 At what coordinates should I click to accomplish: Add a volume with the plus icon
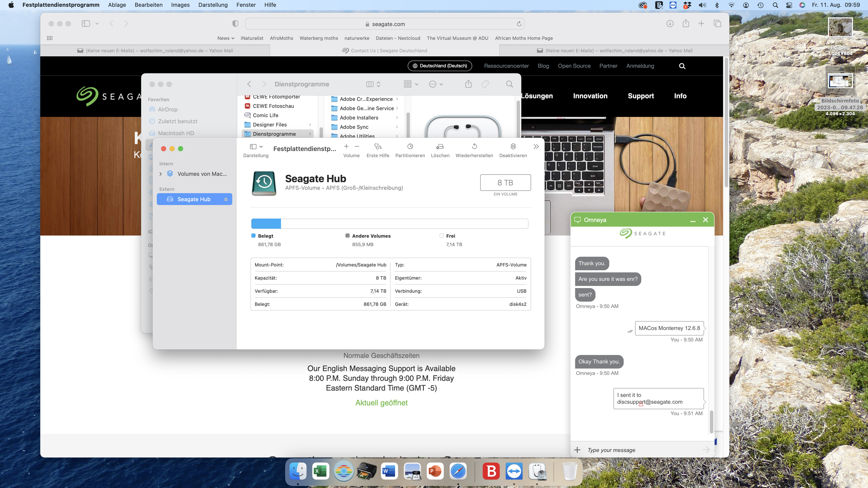(x=346, y=146)
